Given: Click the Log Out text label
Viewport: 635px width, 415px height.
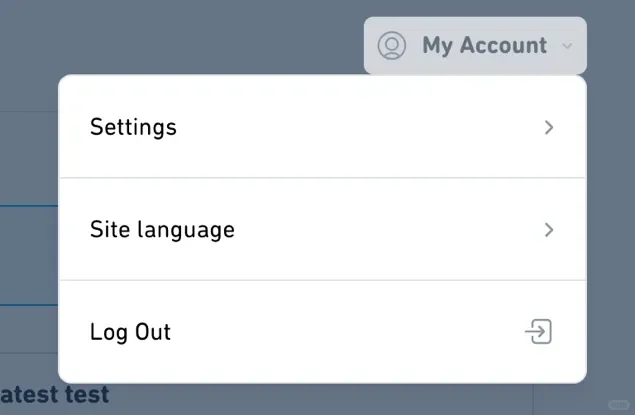Looking at the screenshot, I should (x=130, y=332).
